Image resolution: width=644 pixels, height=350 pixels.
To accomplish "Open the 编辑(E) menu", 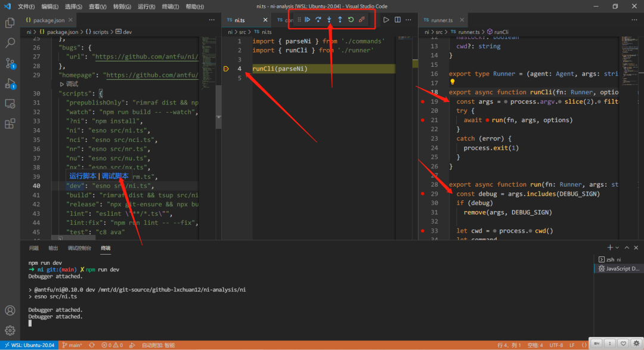I will pyautogui.click(x=49, y=7).
